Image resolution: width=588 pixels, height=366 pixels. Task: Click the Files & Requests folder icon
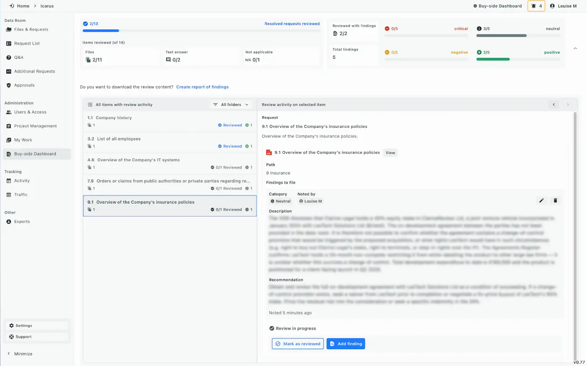click(x=9, y=29)
